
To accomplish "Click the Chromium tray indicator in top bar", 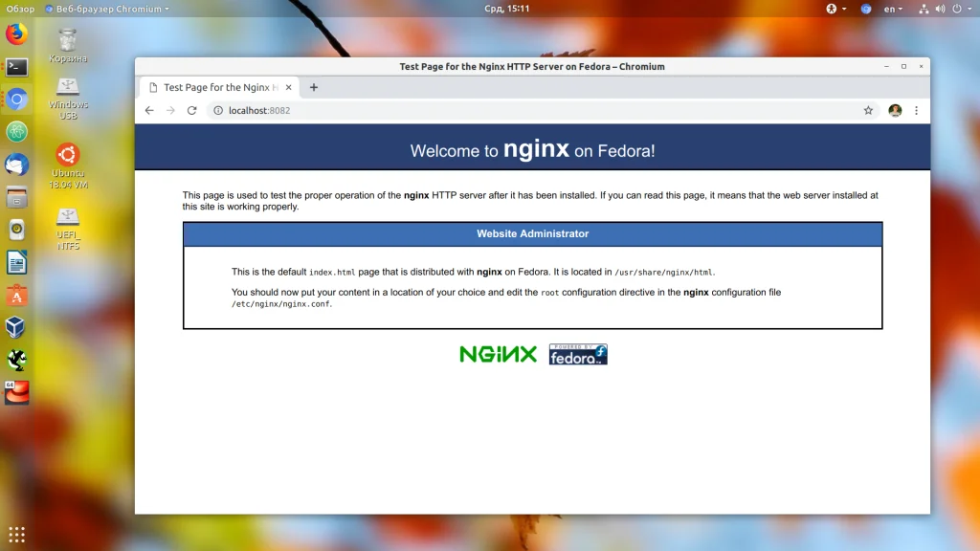I will click(865, 9).
